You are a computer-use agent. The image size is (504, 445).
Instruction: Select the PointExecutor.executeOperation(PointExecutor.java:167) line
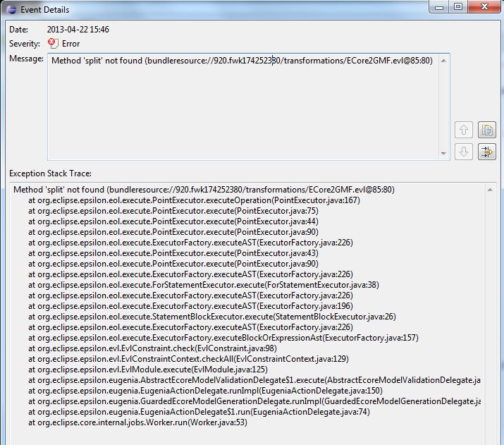point(194,200)
